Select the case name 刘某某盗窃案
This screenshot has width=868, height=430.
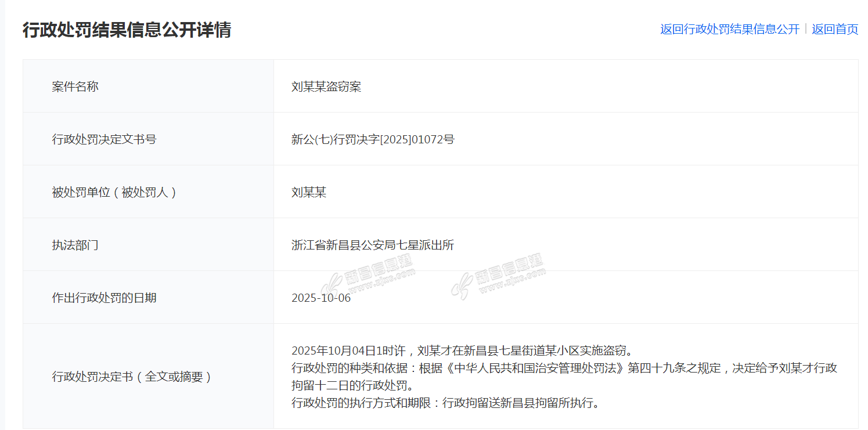(326, 86)
